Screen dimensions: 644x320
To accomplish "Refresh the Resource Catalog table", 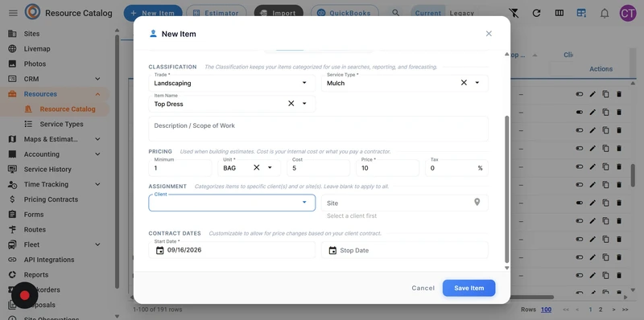I will 536,13.
